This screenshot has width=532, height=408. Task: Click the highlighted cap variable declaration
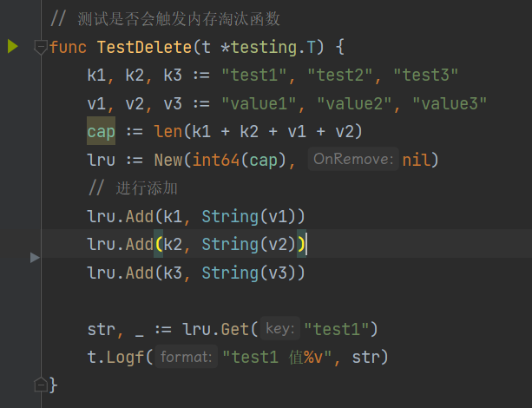coord(102,131)
